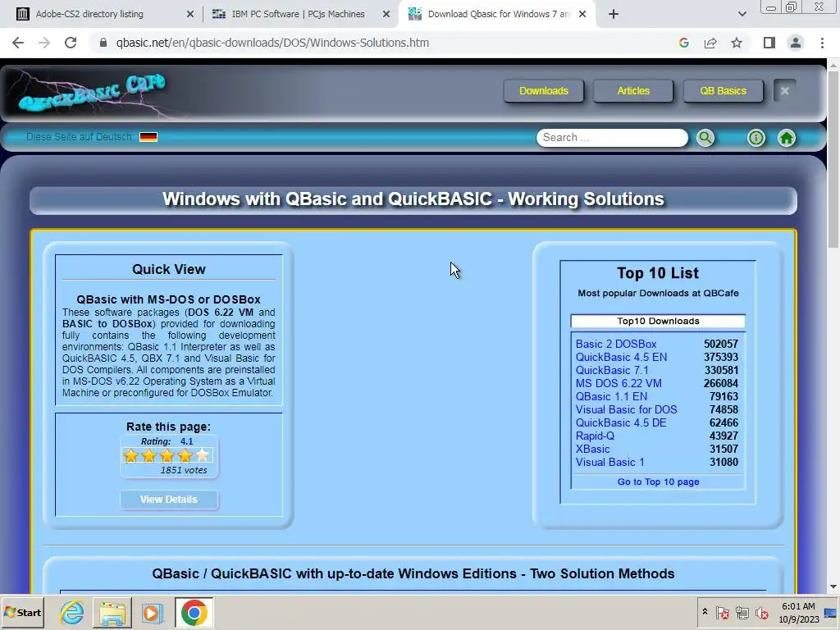Go back to previous page in Chrome
Image resolution: width=840 pixels, height=630 pixels.
click(x=18, y=43)
